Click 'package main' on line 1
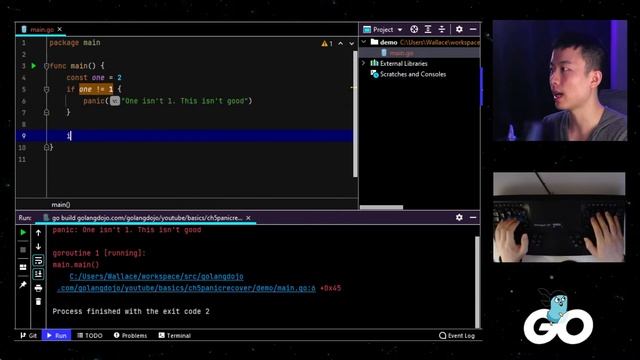The image size is (640, 360). [x=75, y=42]
